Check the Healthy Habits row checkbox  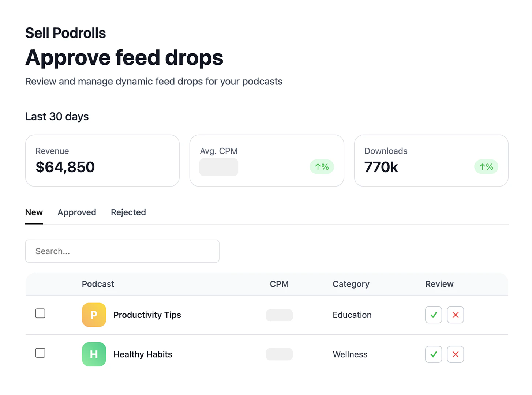(40, 353)
